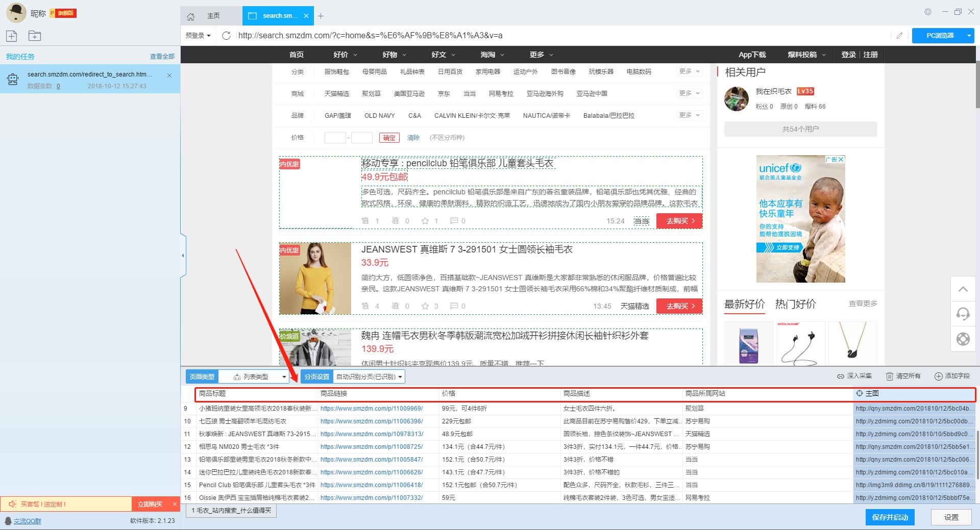The height and width of the screenshot is (530, 980).
Task: Click 立即购买 in the promo banner
Action: pos(150,504)
